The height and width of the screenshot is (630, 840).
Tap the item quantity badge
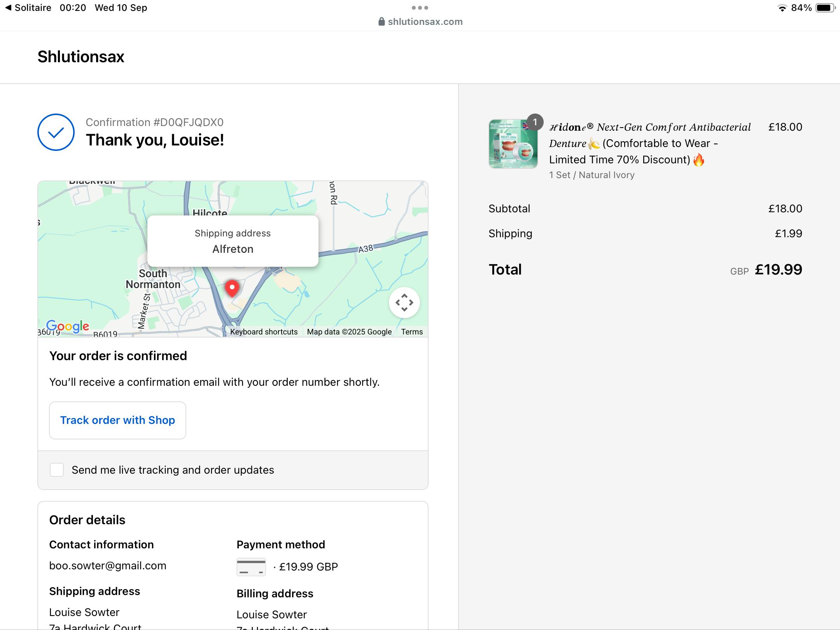(x=535, y=122)
